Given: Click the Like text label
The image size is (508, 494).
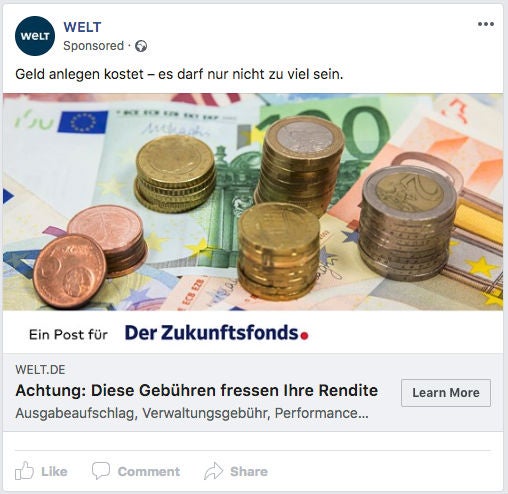Looking at the screenshot, I should (x=54, y=472).
